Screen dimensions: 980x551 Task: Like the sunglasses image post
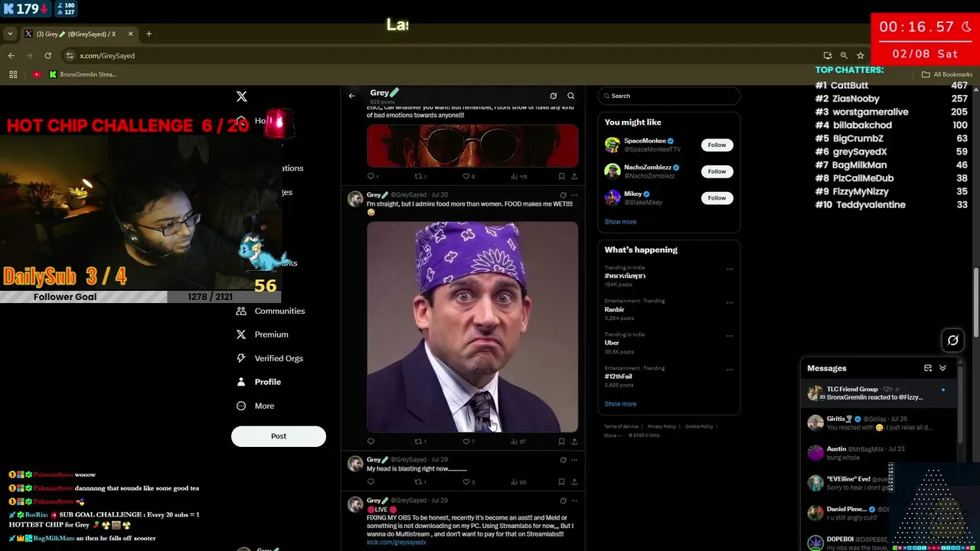469,176
